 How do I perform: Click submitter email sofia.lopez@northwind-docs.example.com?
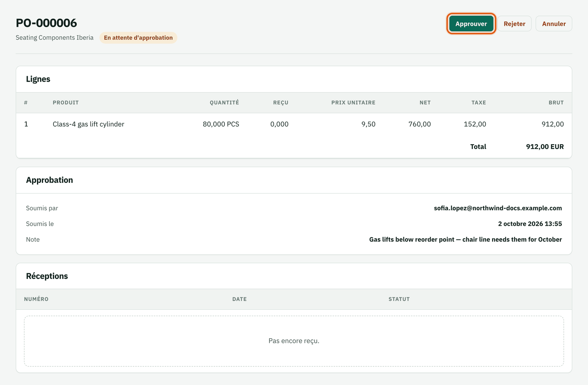(x=498, y=208)
